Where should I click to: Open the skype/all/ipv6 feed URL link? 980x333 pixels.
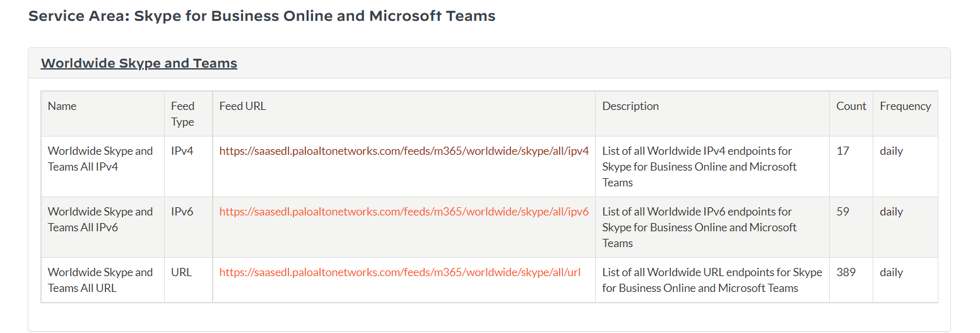click(404, 212)
